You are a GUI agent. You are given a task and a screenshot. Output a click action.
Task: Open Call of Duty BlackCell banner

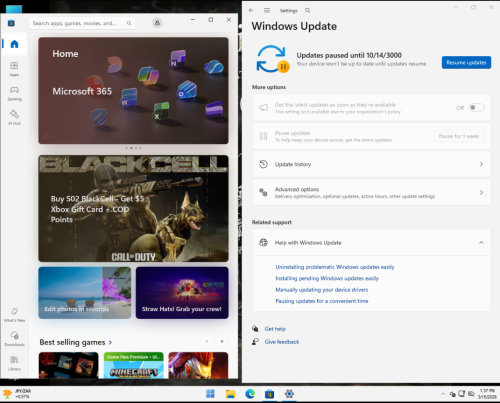133,208
